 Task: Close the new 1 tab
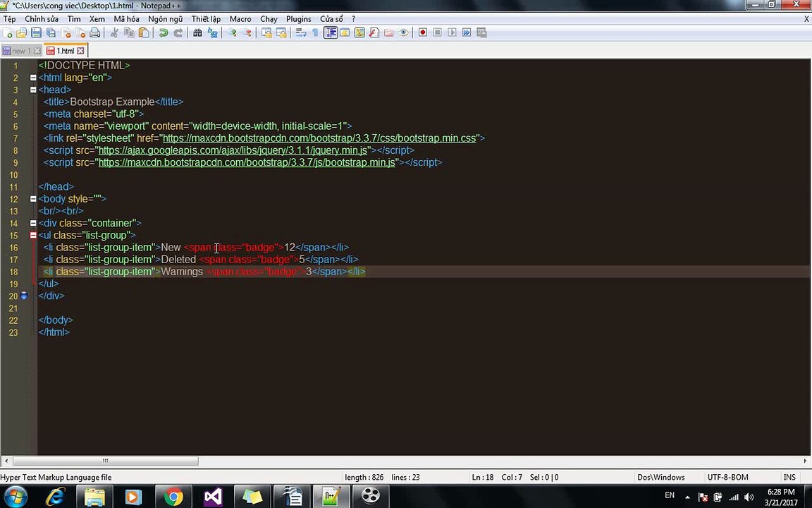tap(37, 51)
